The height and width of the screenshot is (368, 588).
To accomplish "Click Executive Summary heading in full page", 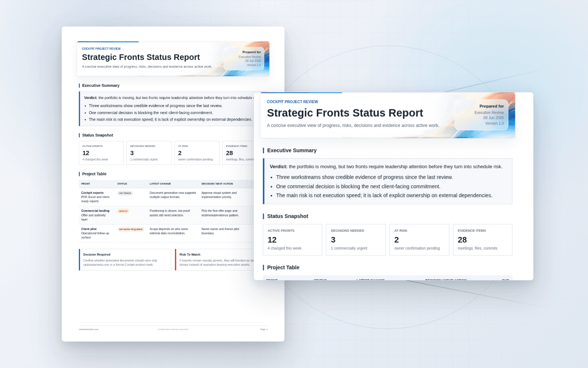I will pyautogui.click(x=101, y=85).
